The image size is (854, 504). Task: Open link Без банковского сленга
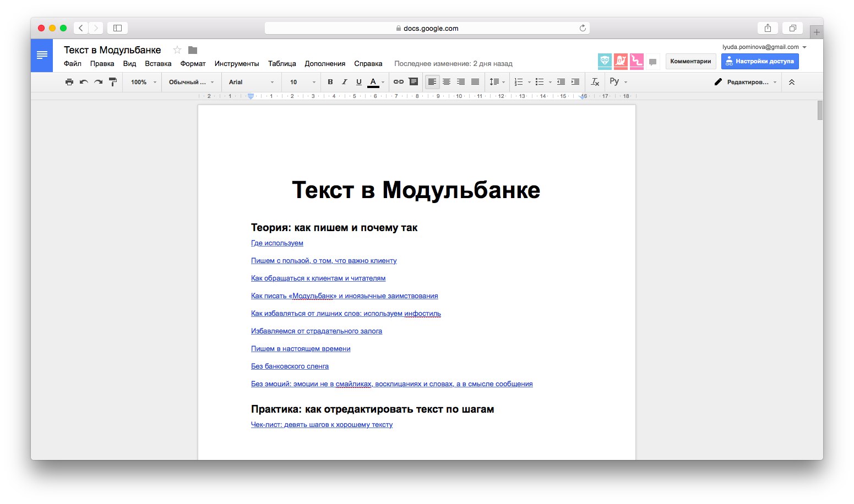(290, 366)
